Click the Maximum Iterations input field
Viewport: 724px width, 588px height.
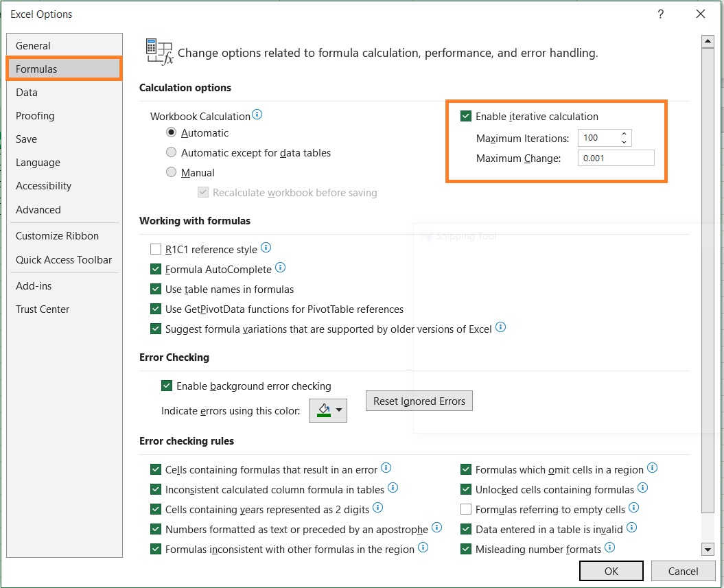[598, 138]
